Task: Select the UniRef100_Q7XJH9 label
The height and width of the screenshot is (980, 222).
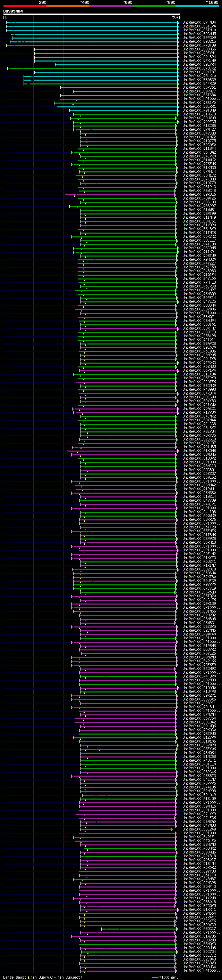Action: [x=199, y=60]
